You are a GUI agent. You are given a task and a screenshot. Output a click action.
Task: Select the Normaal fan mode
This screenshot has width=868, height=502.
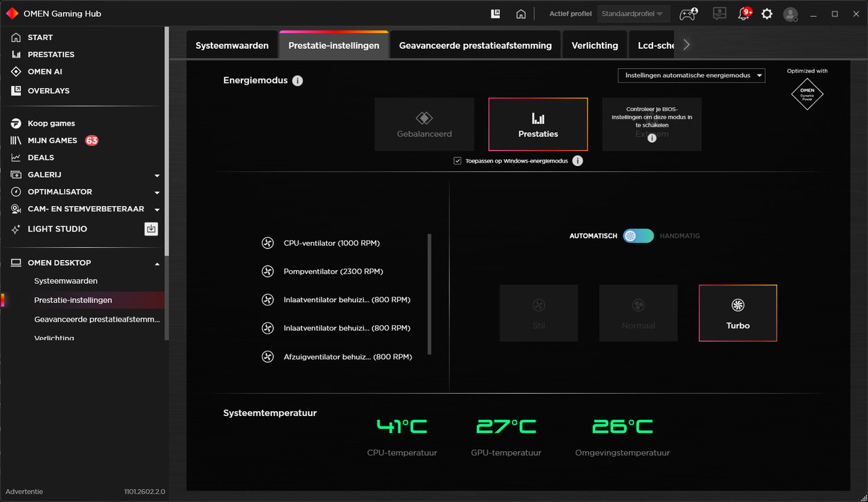(x=638, y=313)
